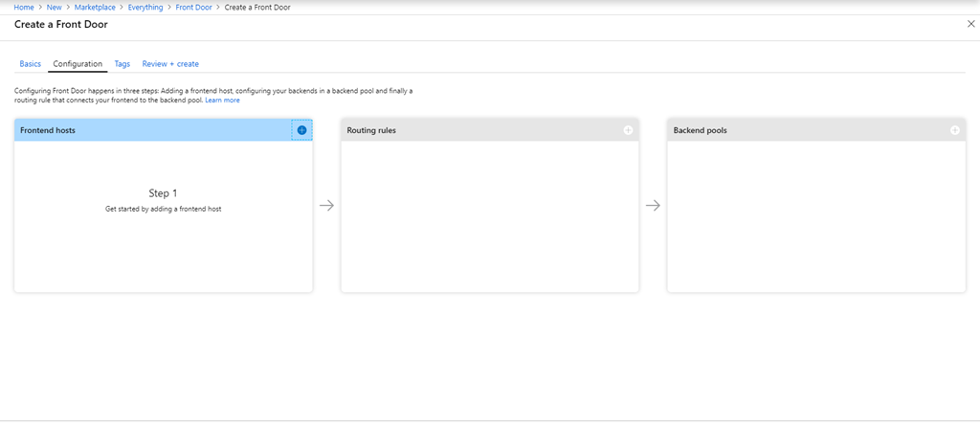Click the Routing rules plus icon
This screenshot has height=427, width=980.
click(x=628, y=130)
